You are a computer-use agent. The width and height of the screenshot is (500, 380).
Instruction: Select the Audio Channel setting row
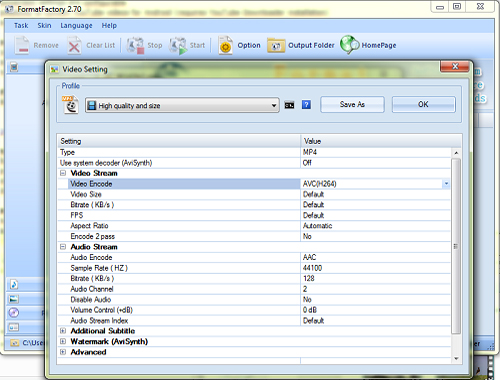point(254,289)
